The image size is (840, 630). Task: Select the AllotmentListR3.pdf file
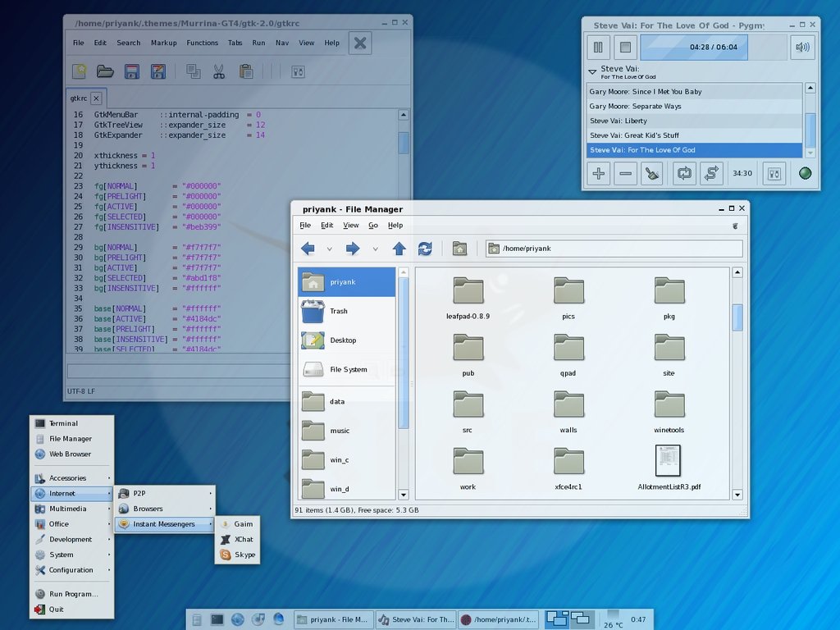669,468
